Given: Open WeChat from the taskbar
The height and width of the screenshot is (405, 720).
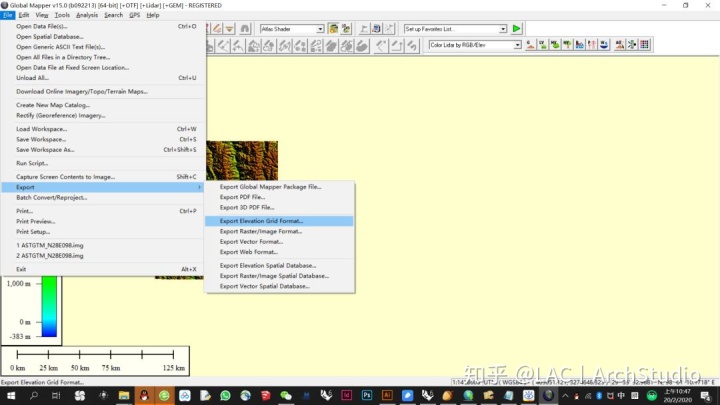Looking at the screenshot, I should coord(286,395).
